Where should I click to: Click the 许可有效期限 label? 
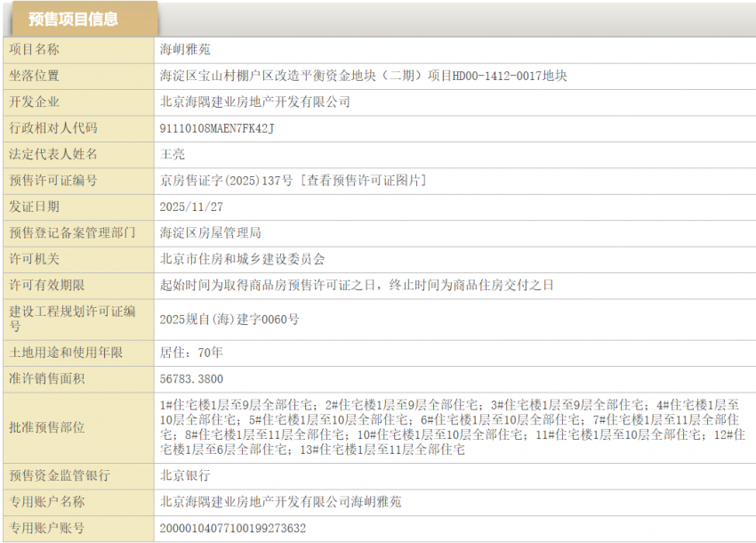point(47,285)
